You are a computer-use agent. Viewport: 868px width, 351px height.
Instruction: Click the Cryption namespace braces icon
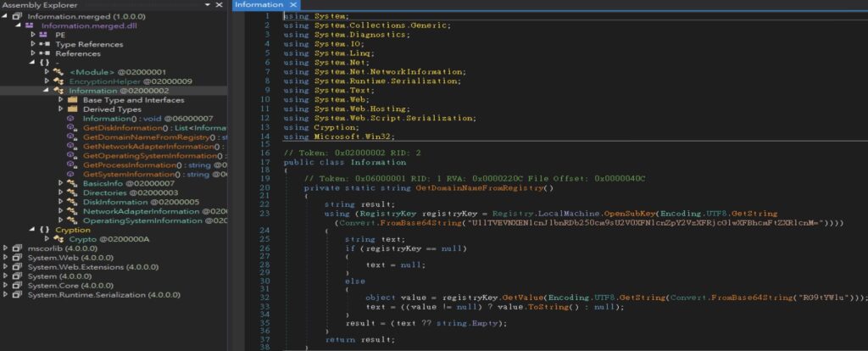click(x=44, y=230)
